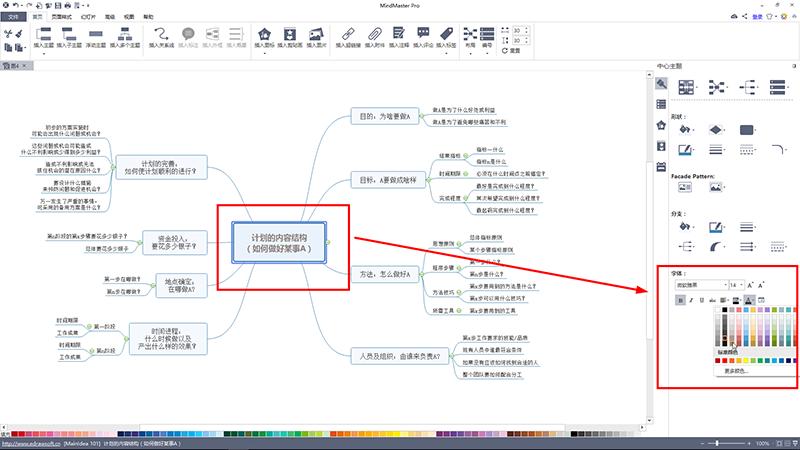Open the clip art sidebar tab

661,146
